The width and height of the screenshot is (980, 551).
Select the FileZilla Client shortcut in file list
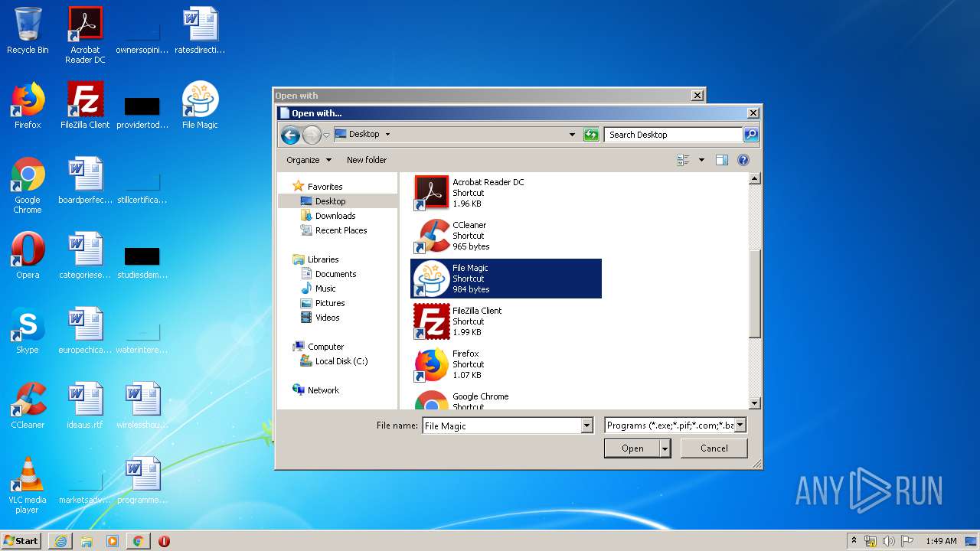[506, 321]
